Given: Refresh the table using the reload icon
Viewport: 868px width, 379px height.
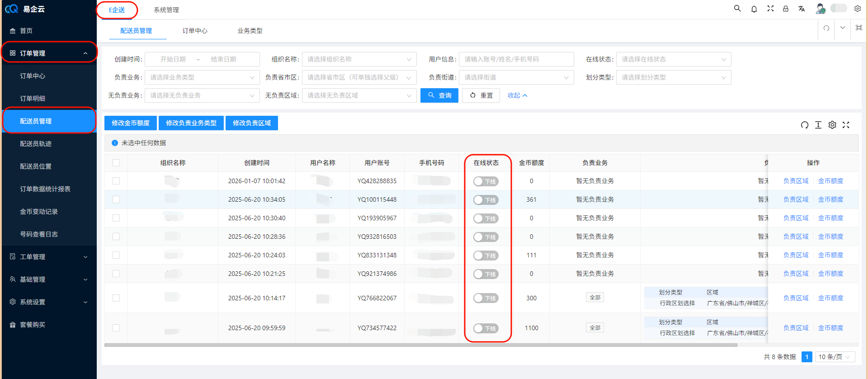Looking at the screenshot, I should coord(805,125).
